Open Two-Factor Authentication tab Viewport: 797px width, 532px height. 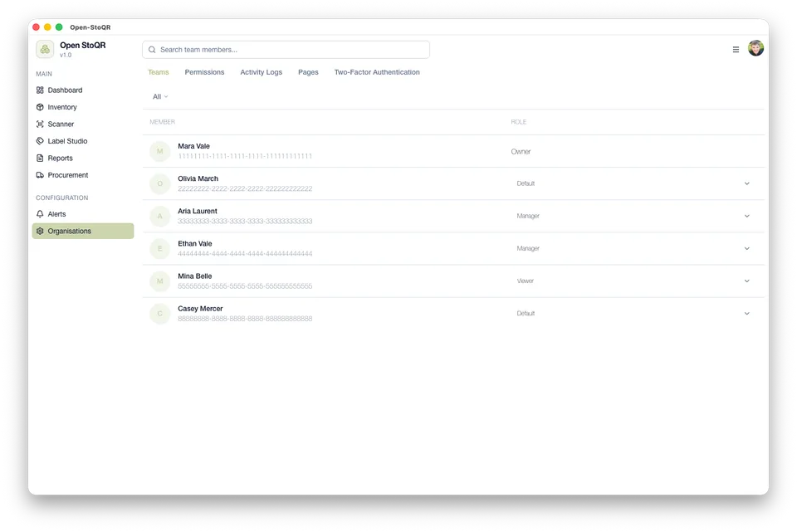(x=377, y=72)
